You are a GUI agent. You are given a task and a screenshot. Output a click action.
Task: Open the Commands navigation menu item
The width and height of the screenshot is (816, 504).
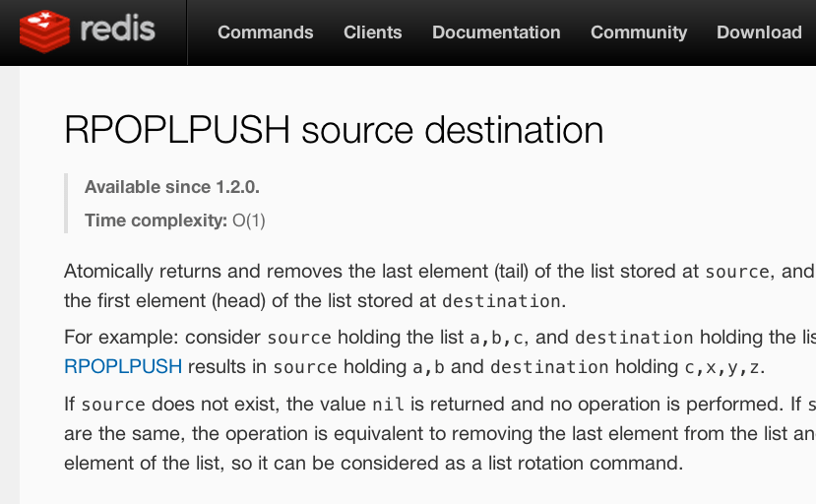(x=265, y=32)
